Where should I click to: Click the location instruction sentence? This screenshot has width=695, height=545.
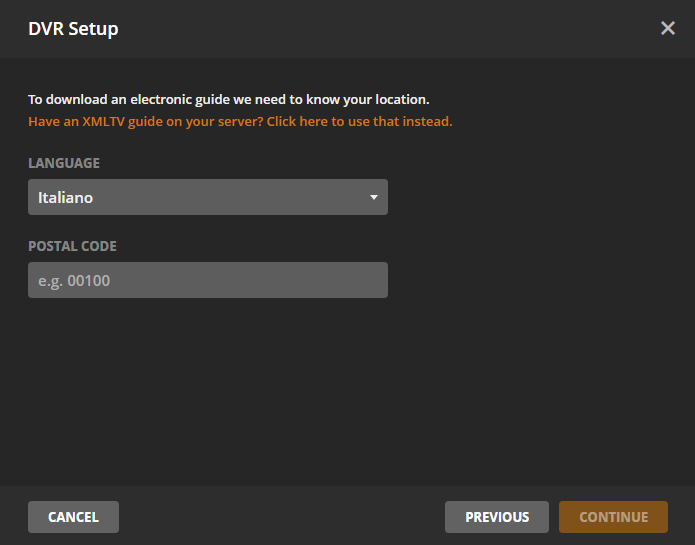[x=229, y=100]
